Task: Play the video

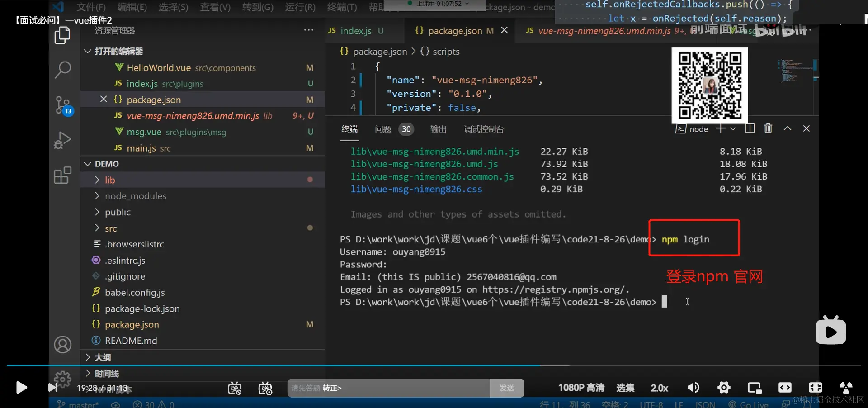Action: click(21, 388)
